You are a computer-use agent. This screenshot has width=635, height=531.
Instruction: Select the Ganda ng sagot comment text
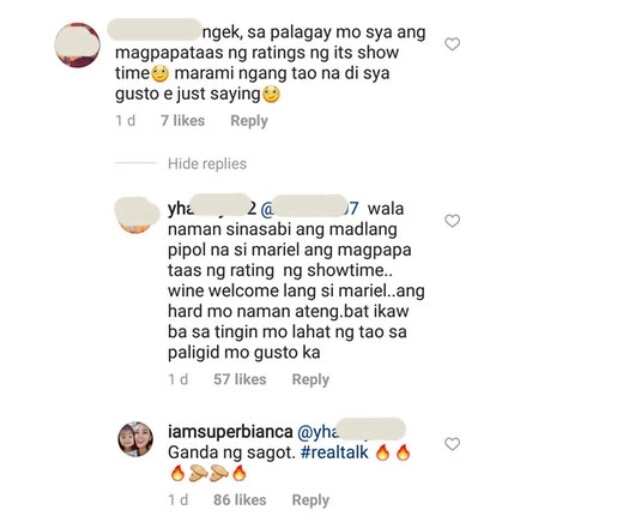(231, 452)
